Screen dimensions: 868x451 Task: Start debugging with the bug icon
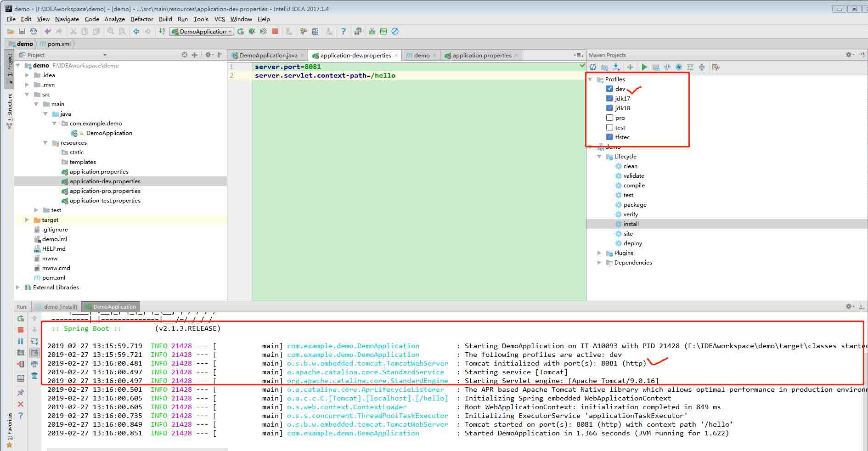252,31
